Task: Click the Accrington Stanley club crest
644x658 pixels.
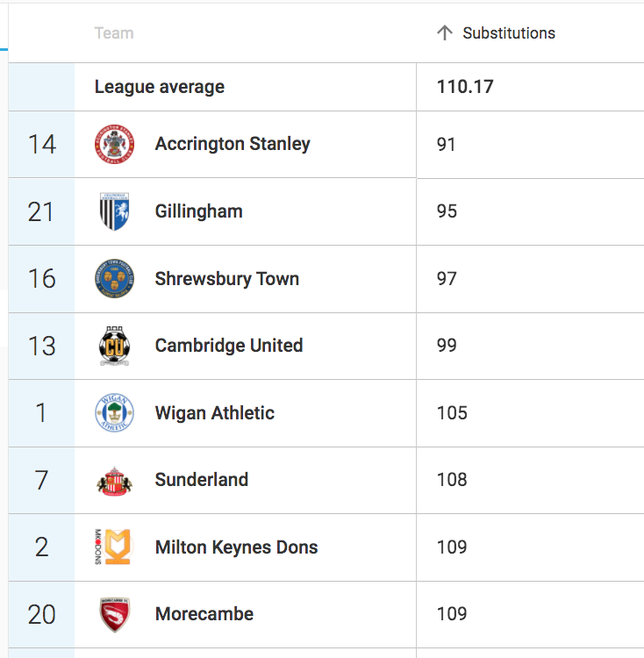Action: (114, 144)
